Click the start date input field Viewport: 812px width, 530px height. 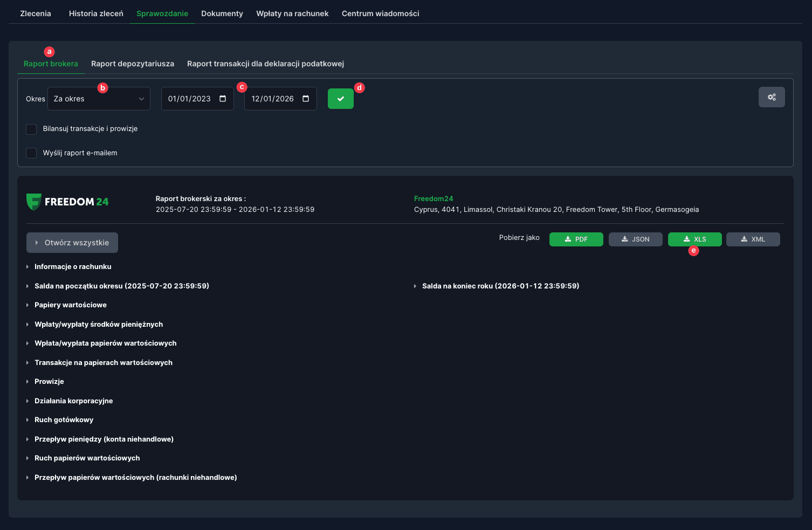[189, 99]
